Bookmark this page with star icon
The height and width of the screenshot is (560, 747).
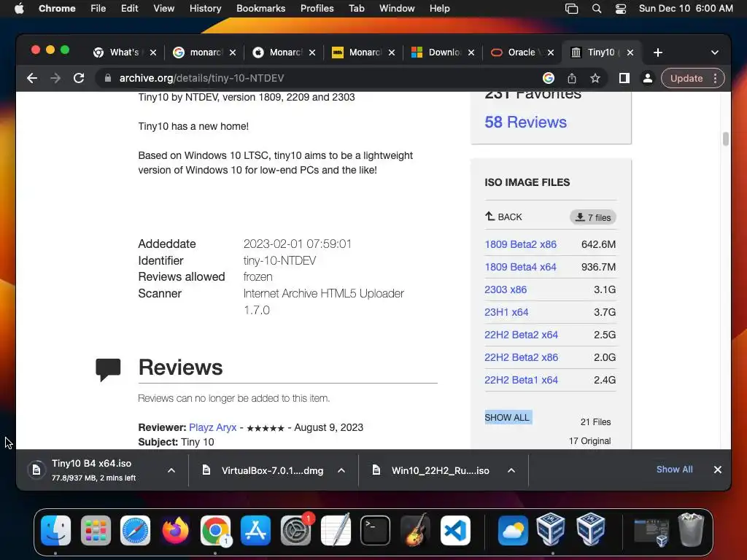point(595,78)
